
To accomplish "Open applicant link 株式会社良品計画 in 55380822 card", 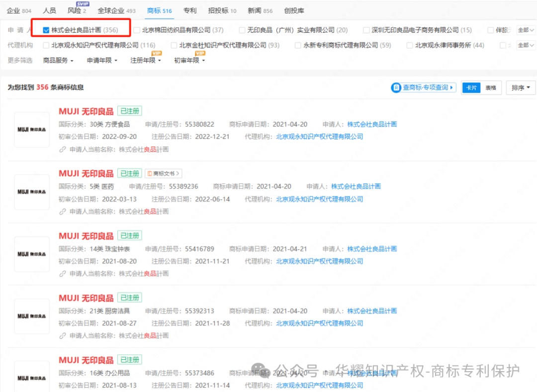I will click(372, 124).
